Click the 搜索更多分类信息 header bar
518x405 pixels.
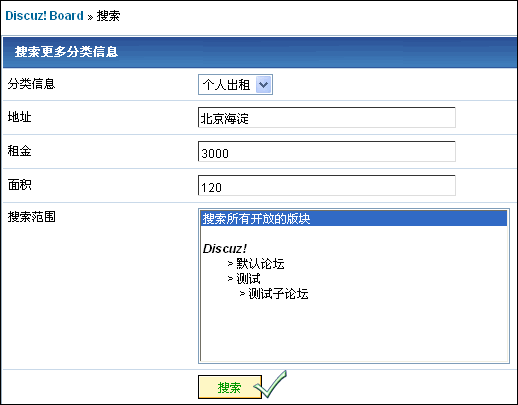[x=260, y=52]
